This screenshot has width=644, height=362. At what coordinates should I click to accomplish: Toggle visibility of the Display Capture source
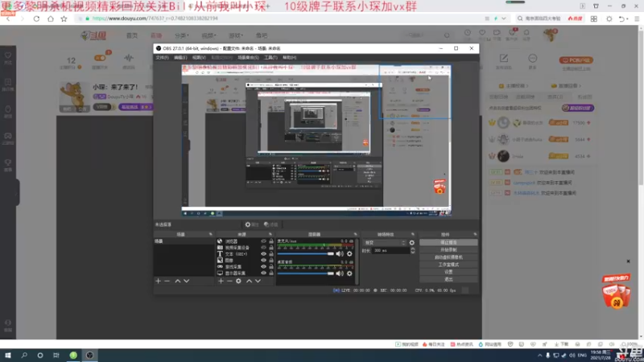pyautogui.click(x=264, y=273)
